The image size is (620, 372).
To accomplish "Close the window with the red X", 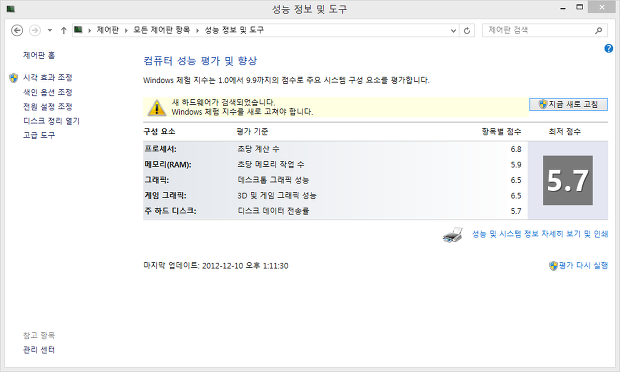I will 601,7.
